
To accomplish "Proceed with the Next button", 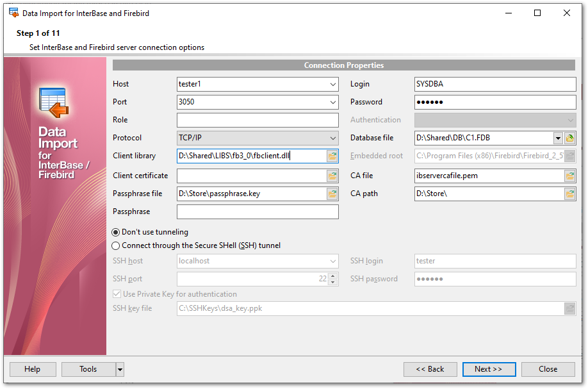I will tap(488, 369).
